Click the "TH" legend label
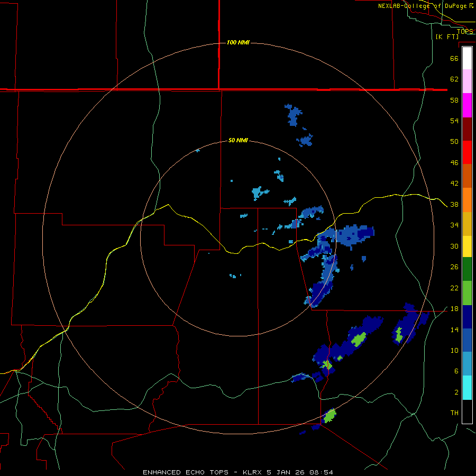 point(454,413)
